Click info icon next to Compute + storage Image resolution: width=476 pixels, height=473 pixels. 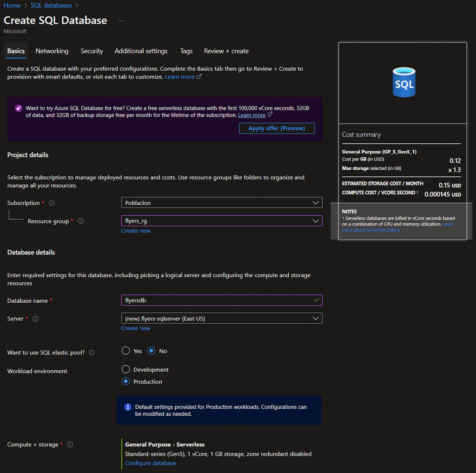click(x=70, y=445)
